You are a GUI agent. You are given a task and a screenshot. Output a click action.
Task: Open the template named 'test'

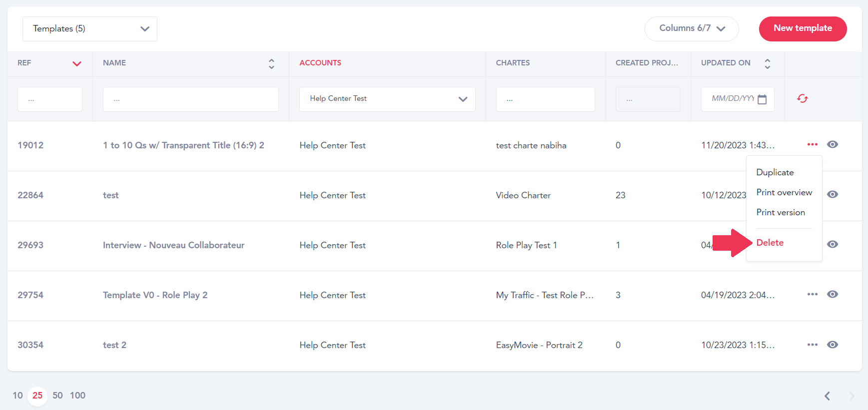click(x=111, y=195)
